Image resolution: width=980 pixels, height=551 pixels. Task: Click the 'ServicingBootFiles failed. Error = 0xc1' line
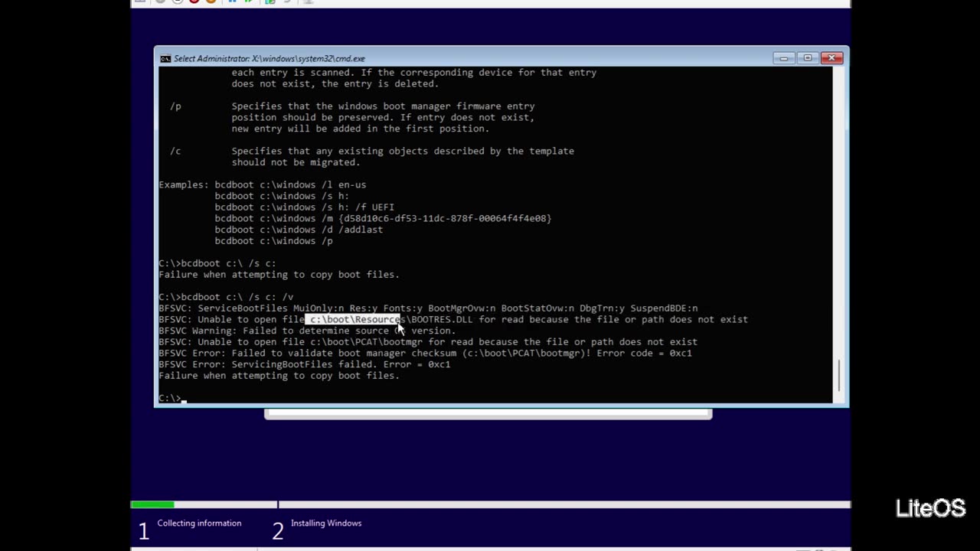[x=304, y=364]
